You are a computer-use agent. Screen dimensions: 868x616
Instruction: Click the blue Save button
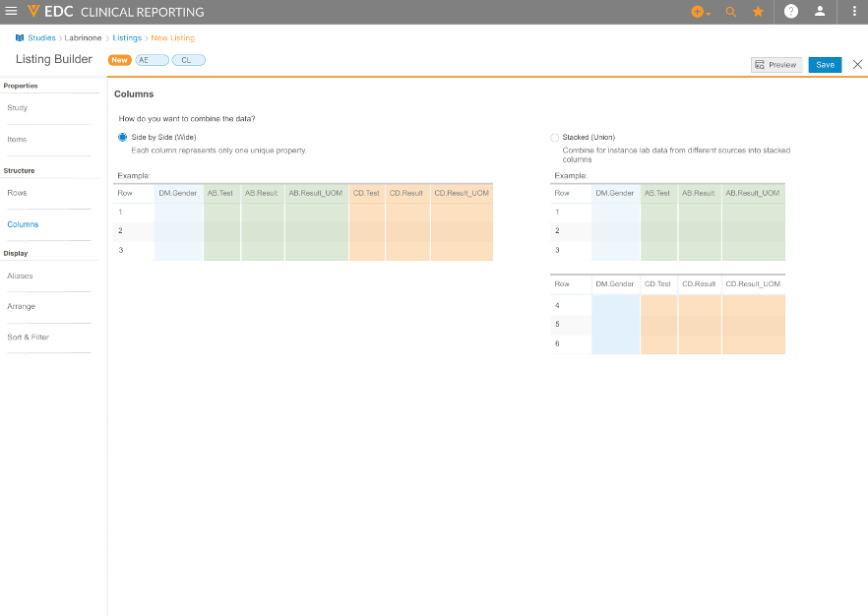tap(825, 65)
